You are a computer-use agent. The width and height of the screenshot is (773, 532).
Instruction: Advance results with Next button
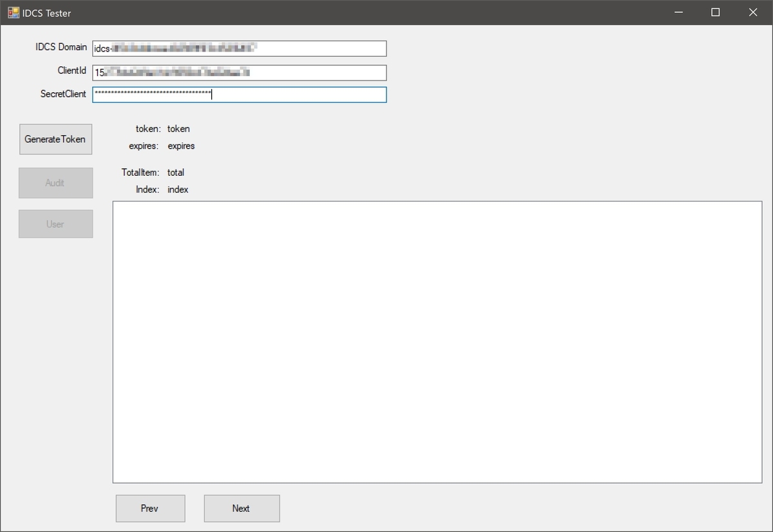coord(242,508)
